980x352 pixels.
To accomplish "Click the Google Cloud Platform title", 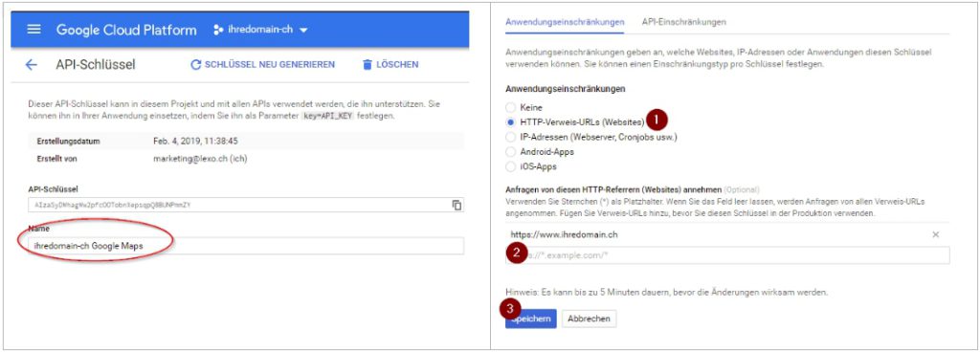I will coord(126,30).
